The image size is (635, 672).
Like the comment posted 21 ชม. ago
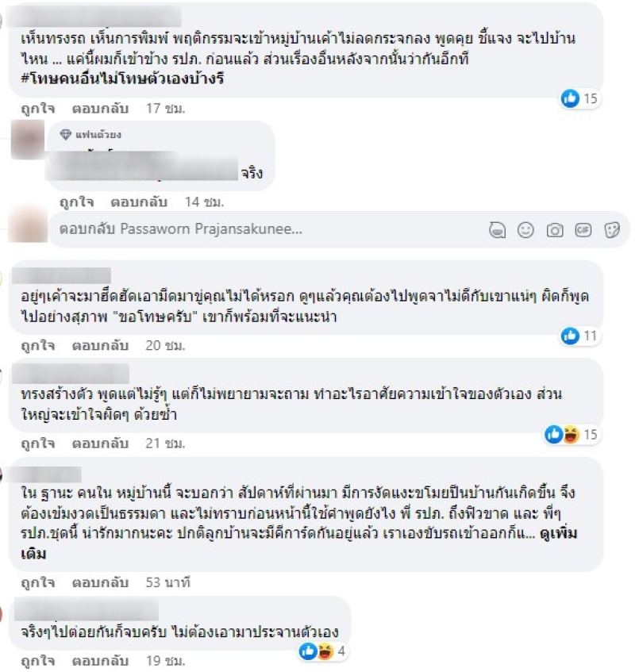(x=38, y=444)
